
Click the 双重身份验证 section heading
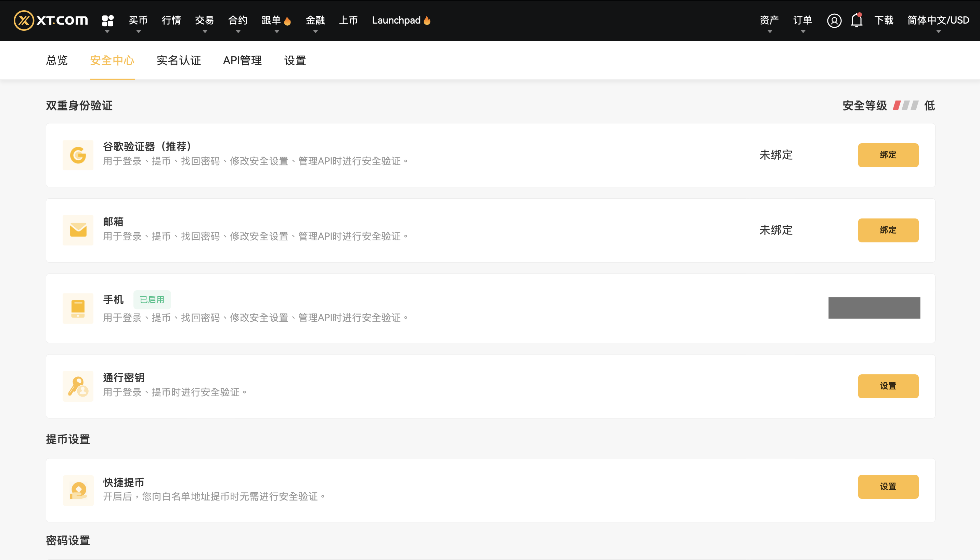tap(79, 105)
